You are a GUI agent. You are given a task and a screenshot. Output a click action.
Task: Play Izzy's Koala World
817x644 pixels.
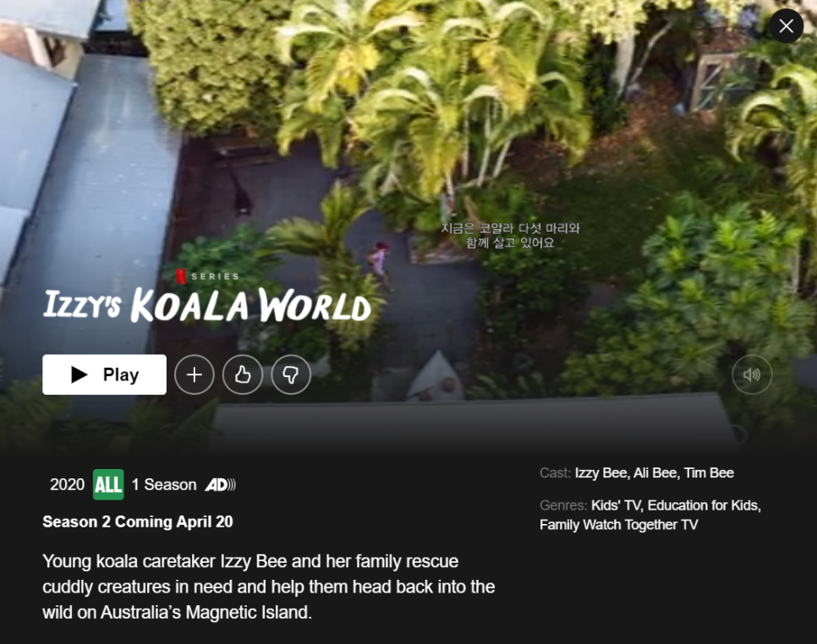[x=104, y=374]
